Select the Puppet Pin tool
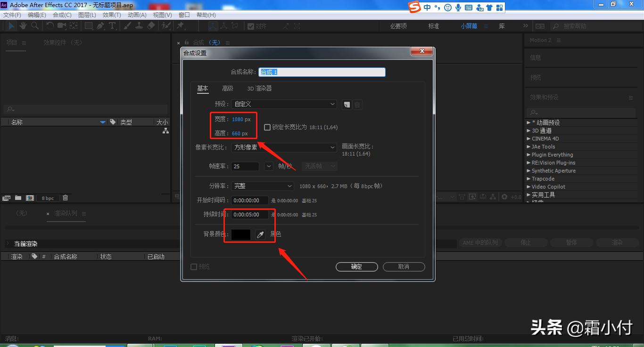The image size is (644, 347). tap(181, 26)
